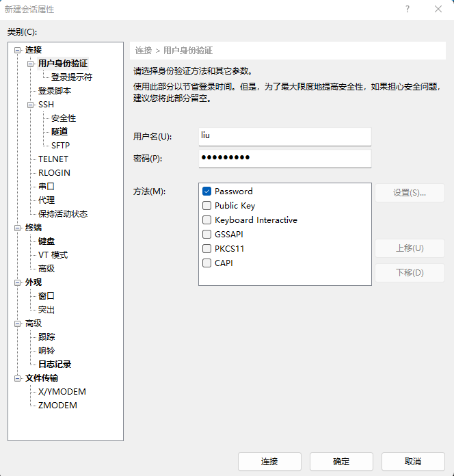Select SFTP in the category tree
This screenshot has height=476, width=454.
tap(60, 146)
